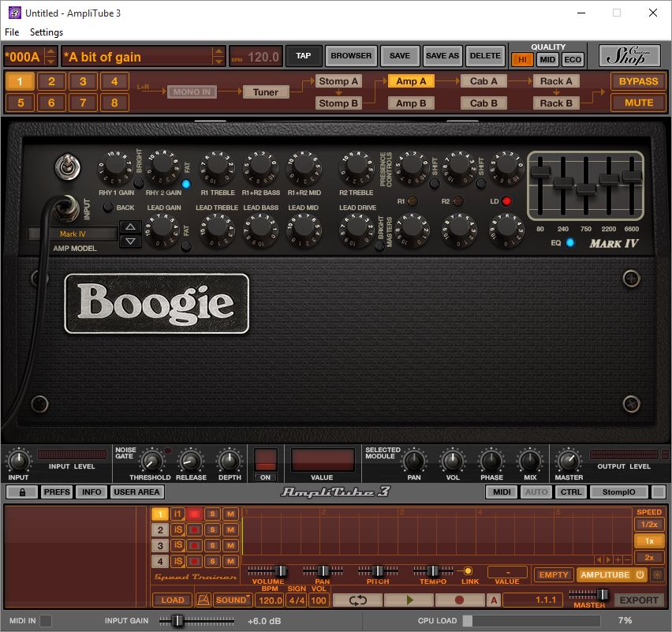The height and width of the screenshot is (632, 672).
Task: Toggle the MUTE button
Action: (638, 103)
